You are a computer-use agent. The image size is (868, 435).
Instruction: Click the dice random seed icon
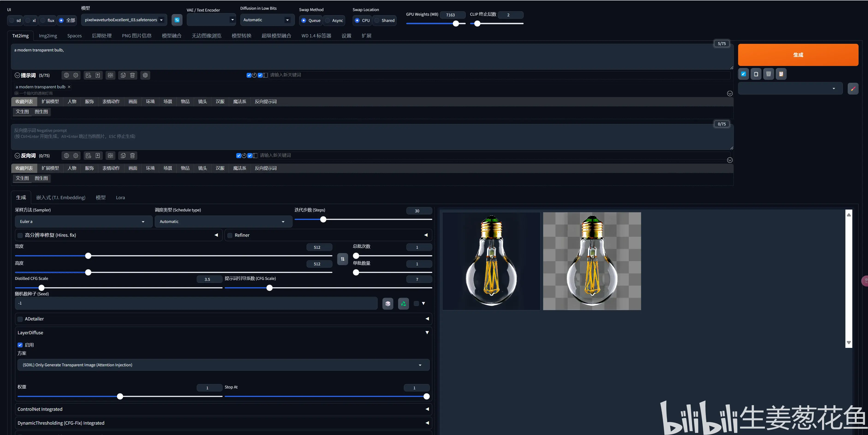coord(388,304)
